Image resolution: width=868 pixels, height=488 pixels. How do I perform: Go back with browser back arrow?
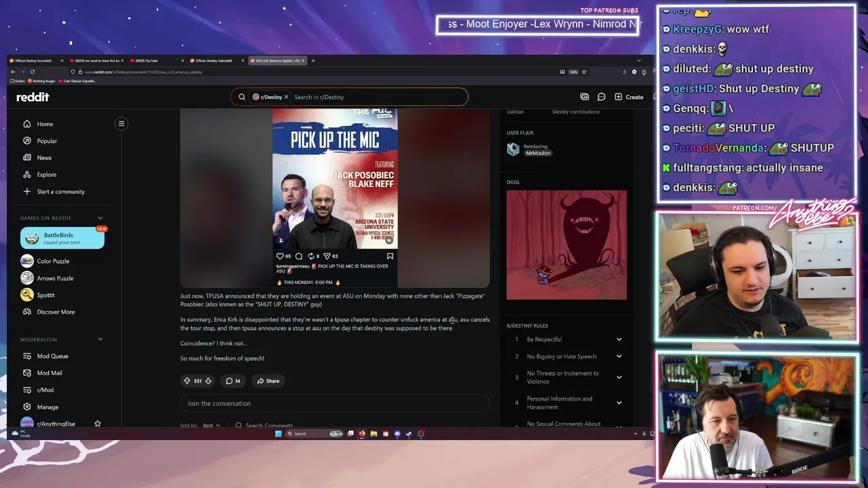point(13,72)
